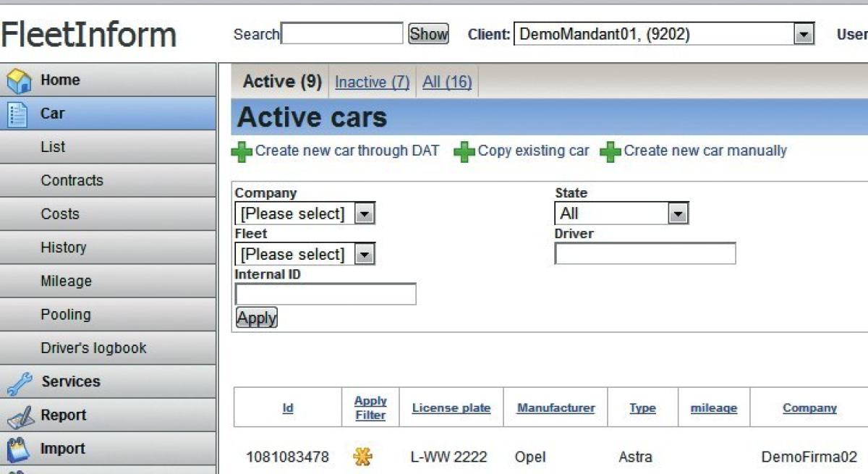The height and width of the screenshot is (474, 868).
Task: Click the DemoFirma02 company cell
Action: (x=809, y=457)
